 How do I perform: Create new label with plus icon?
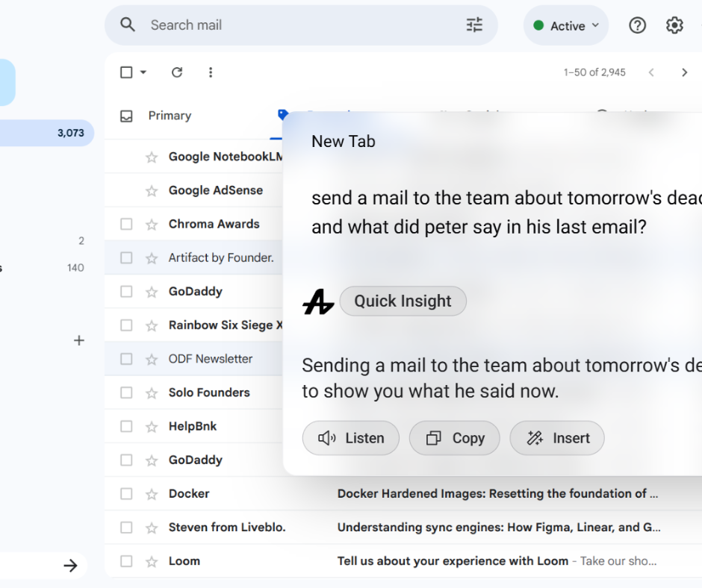click(x=78, y=341)
